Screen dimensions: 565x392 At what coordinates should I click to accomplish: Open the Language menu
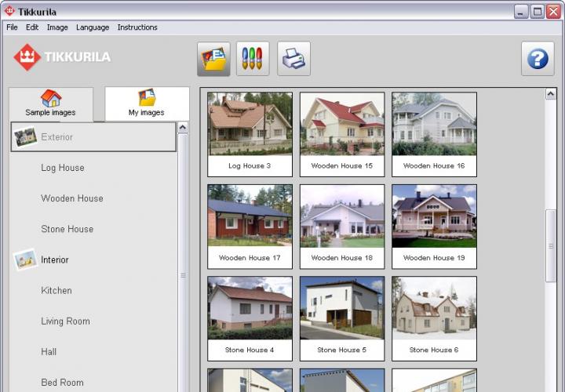click(93, 27)
